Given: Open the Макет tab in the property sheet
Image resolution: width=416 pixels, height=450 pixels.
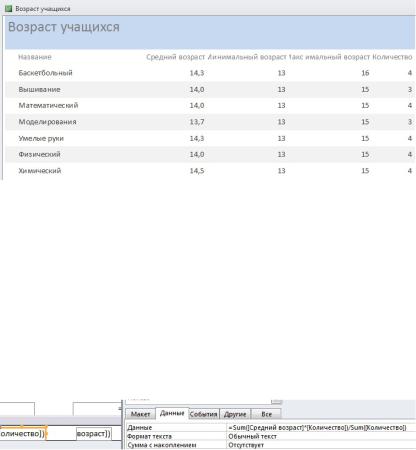Looking at the screenshot, I should [140, 414].
